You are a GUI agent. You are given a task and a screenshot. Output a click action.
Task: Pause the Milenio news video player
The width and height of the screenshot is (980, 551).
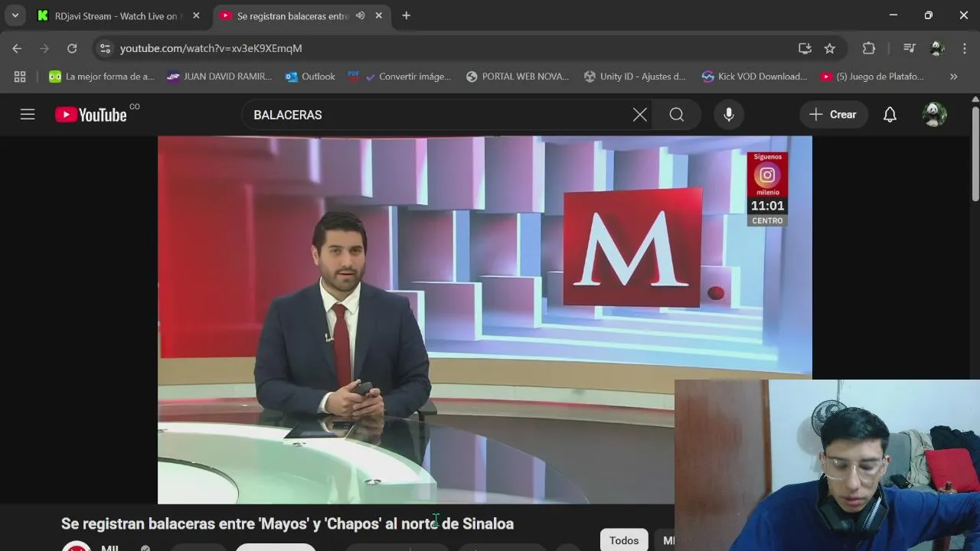coord(485,320)
